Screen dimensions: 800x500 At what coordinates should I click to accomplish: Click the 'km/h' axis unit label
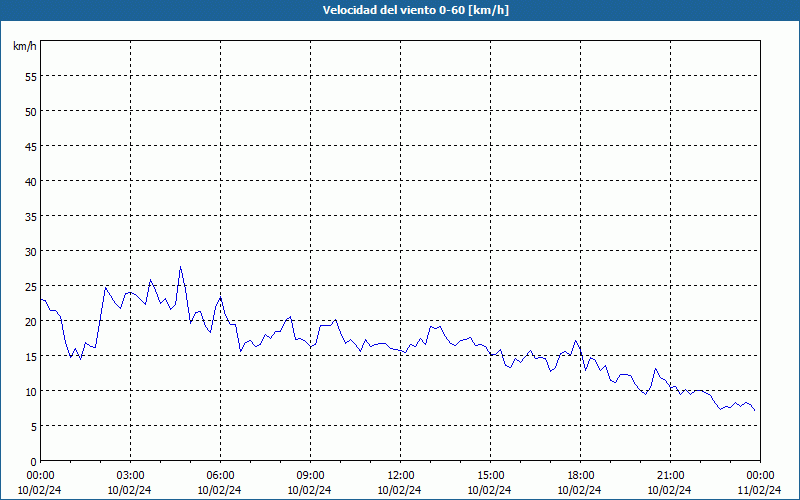[25, 46]
